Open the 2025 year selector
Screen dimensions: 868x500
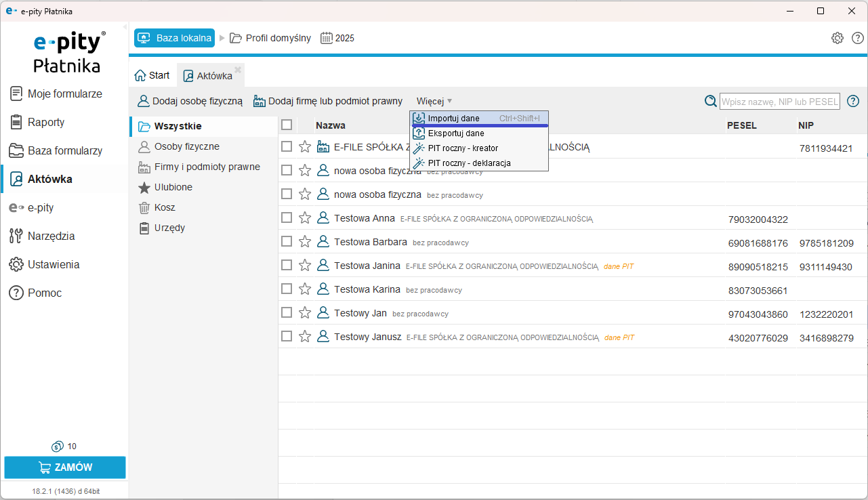click(337, 38)
